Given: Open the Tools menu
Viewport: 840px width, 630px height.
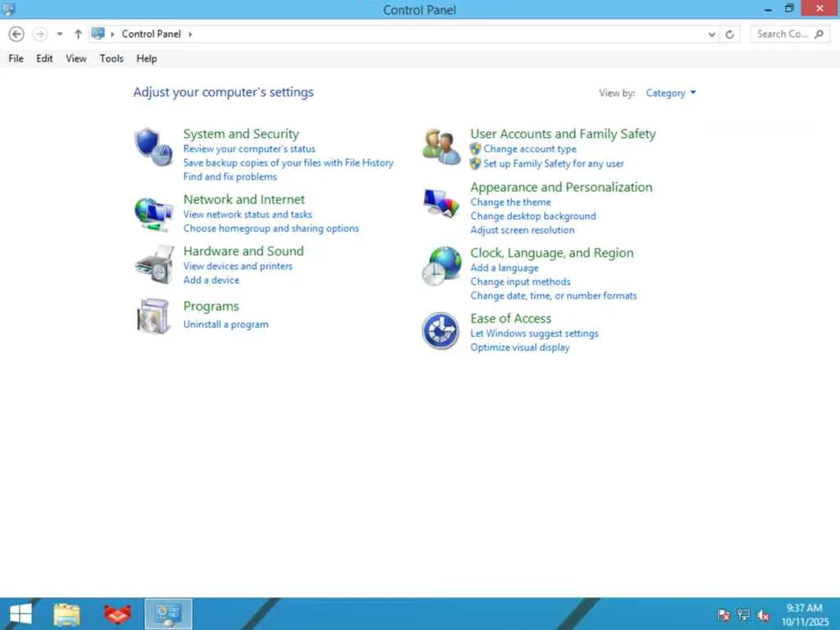Looking at the screenshot, I should click(112, 58).
